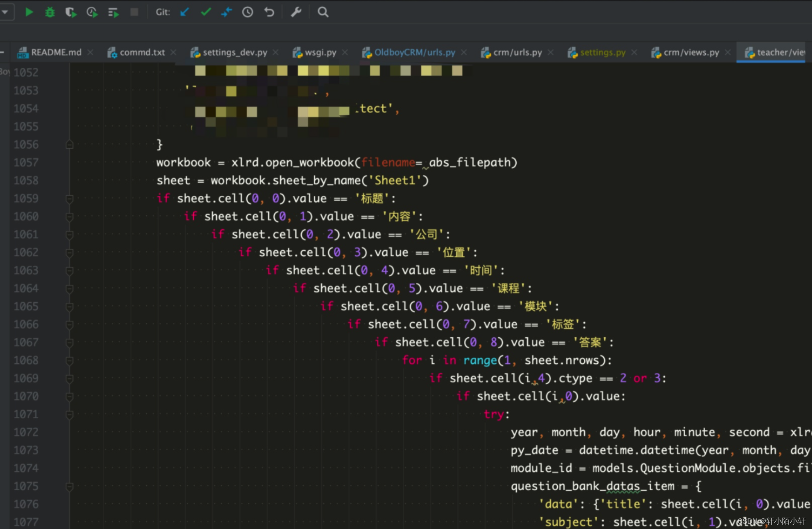Click the concurrency diagram run icon
The height and width of the screenshot is (529, 812).
(113, 12)
